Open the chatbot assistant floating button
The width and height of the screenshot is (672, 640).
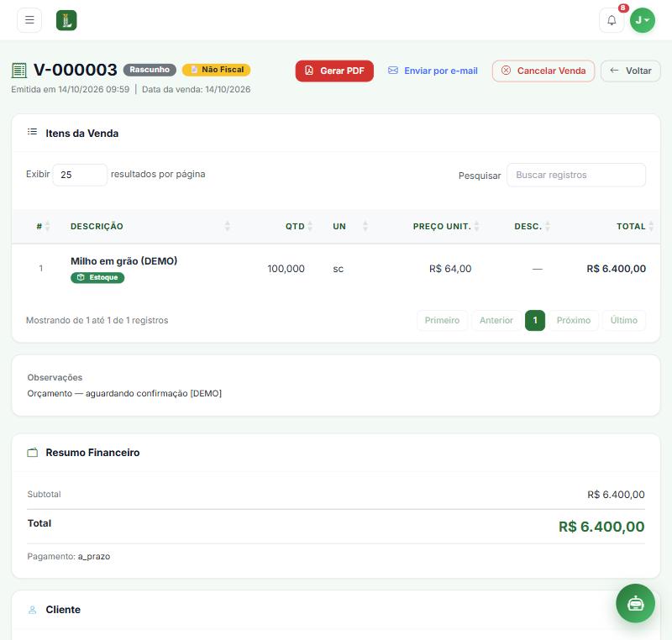tap(635, 603)
